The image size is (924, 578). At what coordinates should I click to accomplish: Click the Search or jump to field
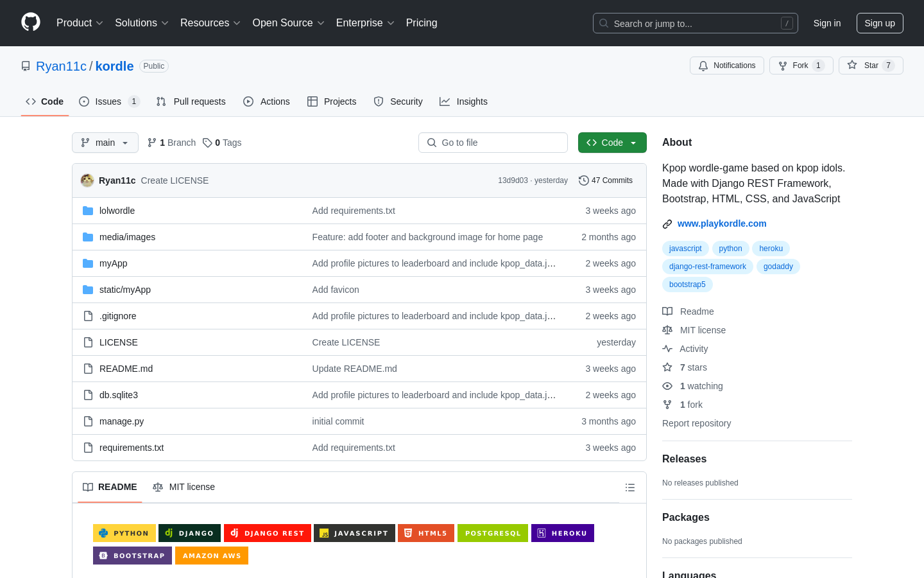coord(696,23)
